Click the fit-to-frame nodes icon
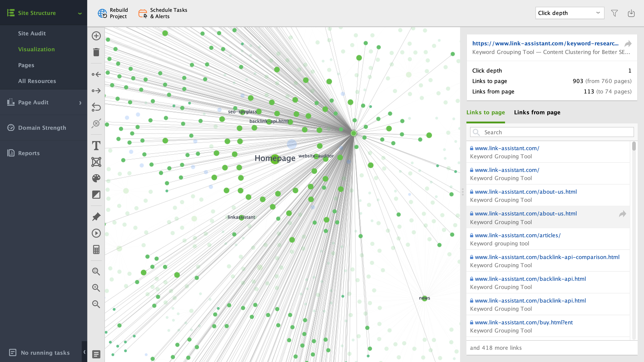 pos(96,162)
